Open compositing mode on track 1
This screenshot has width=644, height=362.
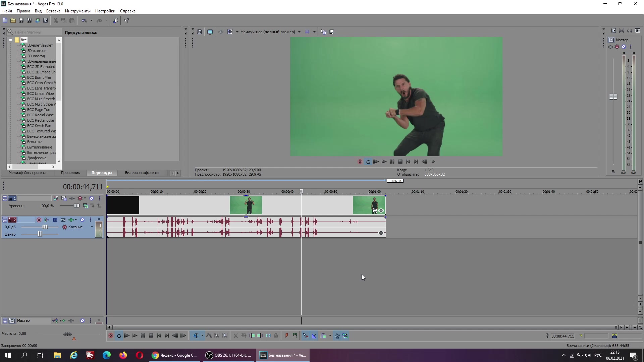pyautogui.click(x=85, y=206)
